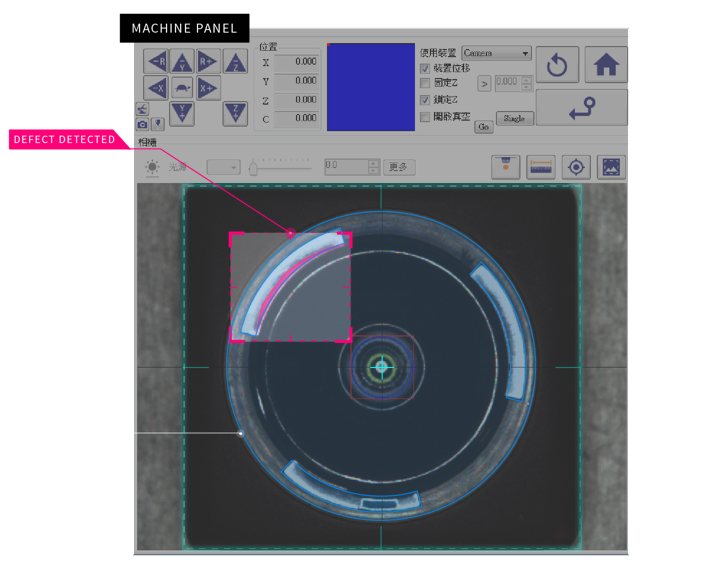Click the move-to-point path button
The width and height of the screenshot is (720, 572).
pos(581,108)
